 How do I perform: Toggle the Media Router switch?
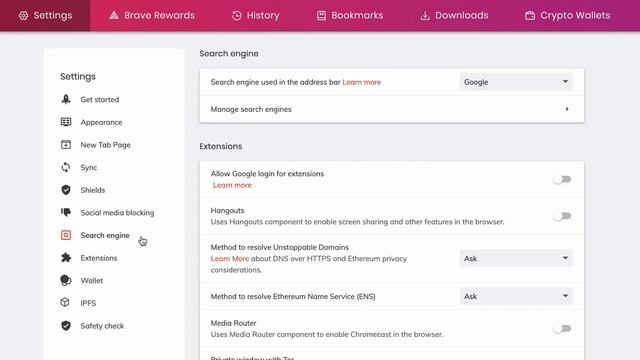click(562, 328)
